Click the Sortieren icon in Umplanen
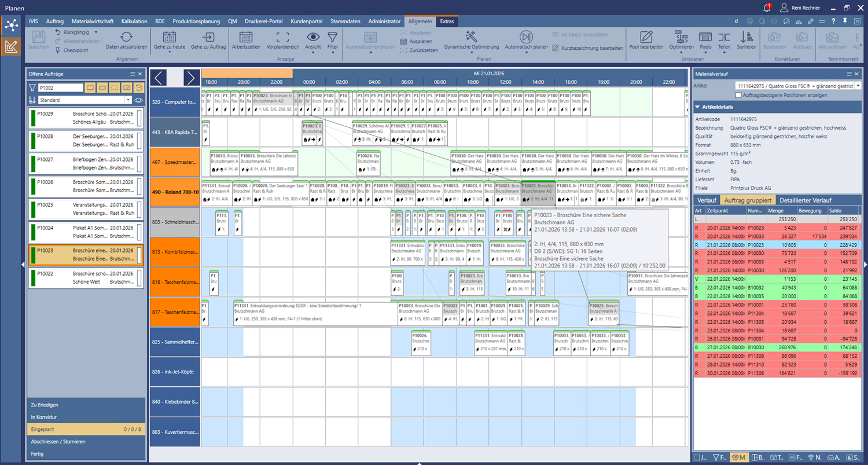868x465 pixels. tap(746, 37)
